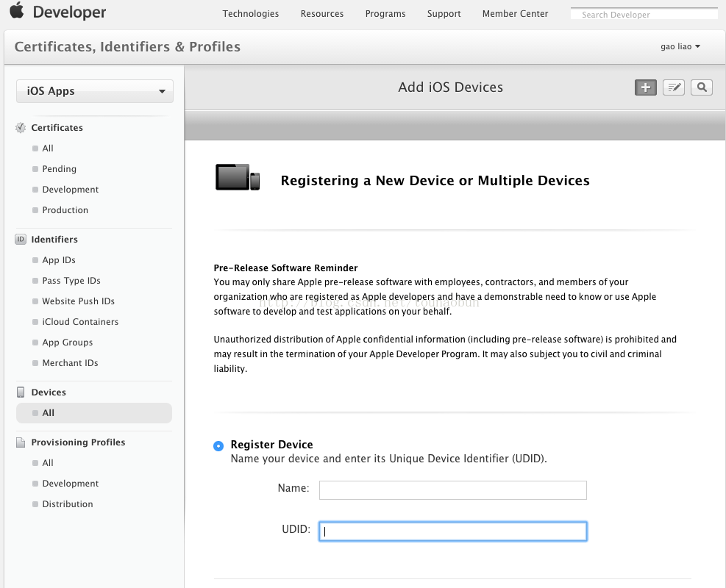Show Development provisioning profiles

pos(71,484)
